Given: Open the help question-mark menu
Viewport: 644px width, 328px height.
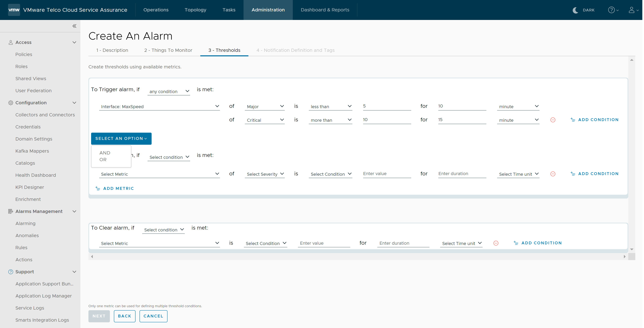Looking at the screenshot, I should click(x=613, y=10).
